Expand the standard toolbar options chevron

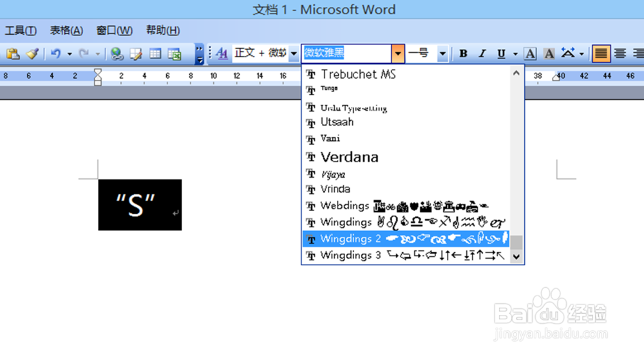199,54
